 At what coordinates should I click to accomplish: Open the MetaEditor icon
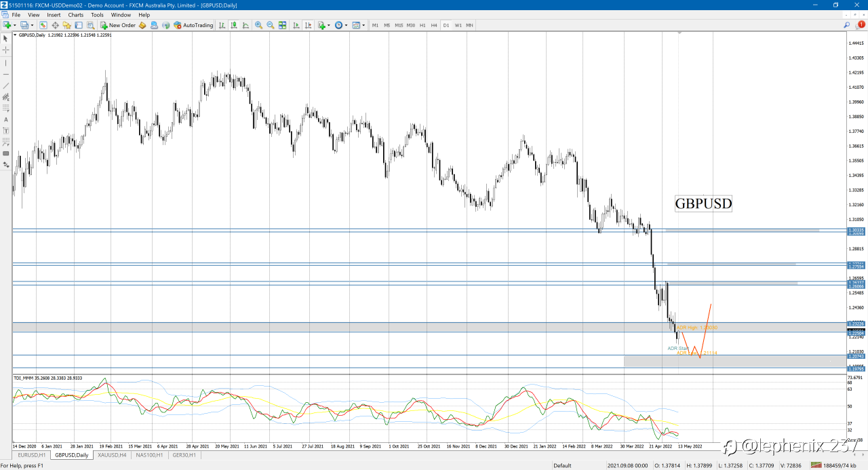coord(142,25)
